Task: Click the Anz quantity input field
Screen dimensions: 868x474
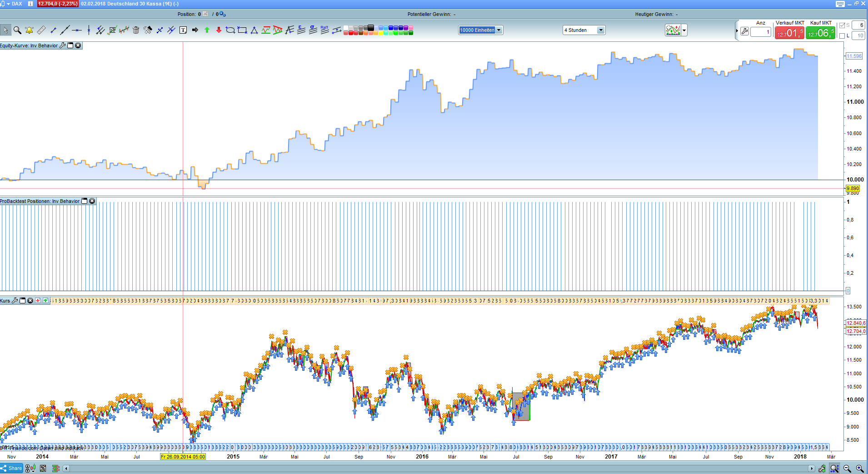Action: click(x=761, y=32)
